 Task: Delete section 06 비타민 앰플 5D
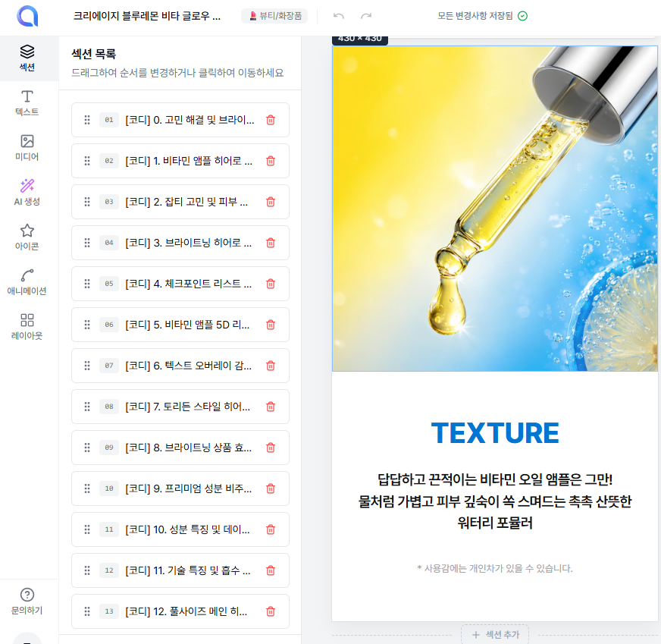pos(271,325)
